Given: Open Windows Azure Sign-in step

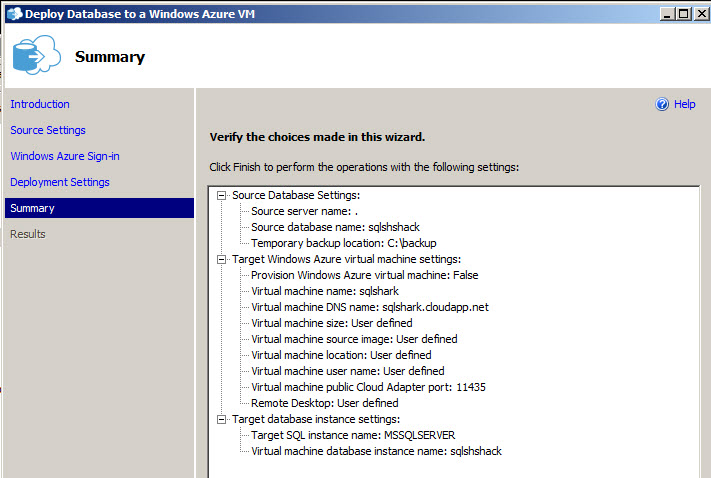Looking at the screenshot, I should 65,156.
